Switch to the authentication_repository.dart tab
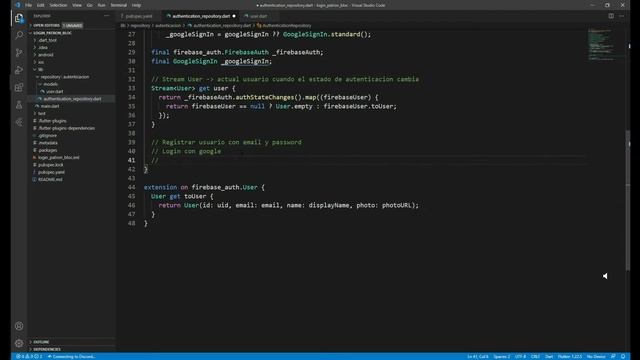 point(201,16)
